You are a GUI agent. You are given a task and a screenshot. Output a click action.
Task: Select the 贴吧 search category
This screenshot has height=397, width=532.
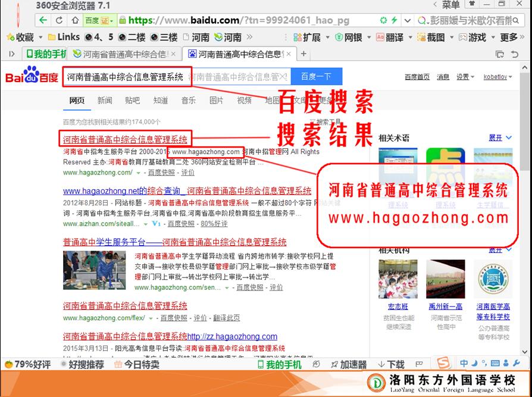132,100
